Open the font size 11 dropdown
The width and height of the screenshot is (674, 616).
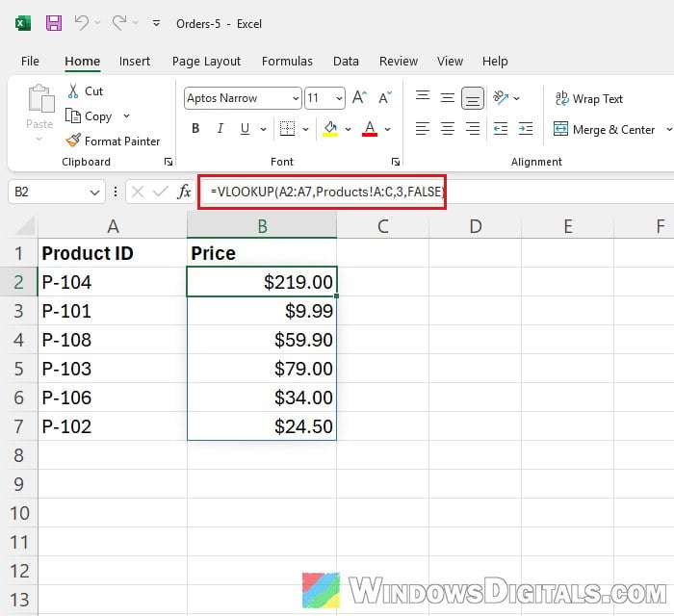pos(339,98)
